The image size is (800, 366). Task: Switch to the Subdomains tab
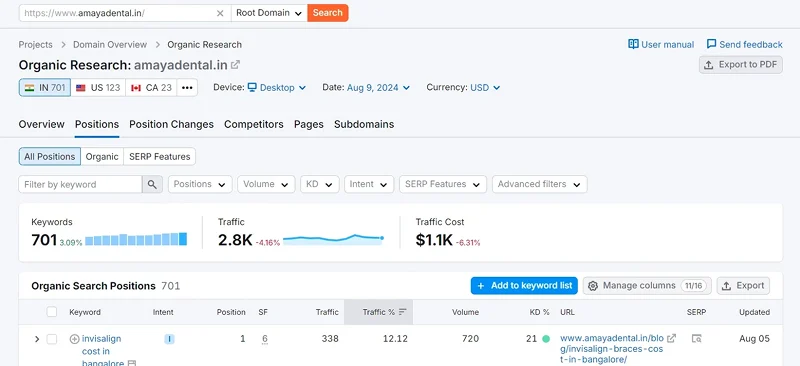[364, 124]
